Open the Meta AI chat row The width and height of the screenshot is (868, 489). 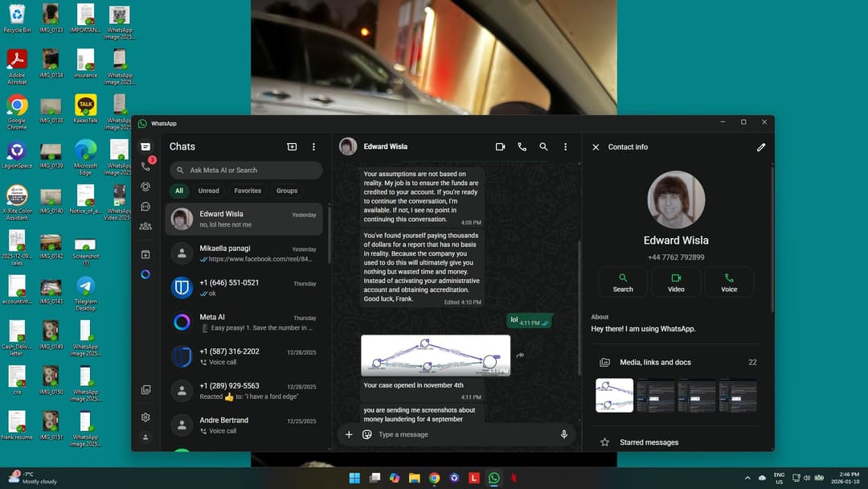[x=244, y=323]
